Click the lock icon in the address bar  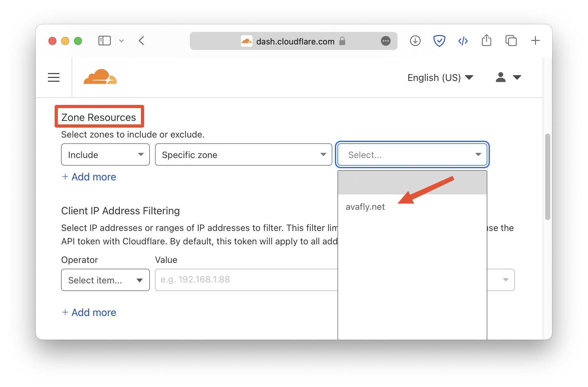(342, 41)
